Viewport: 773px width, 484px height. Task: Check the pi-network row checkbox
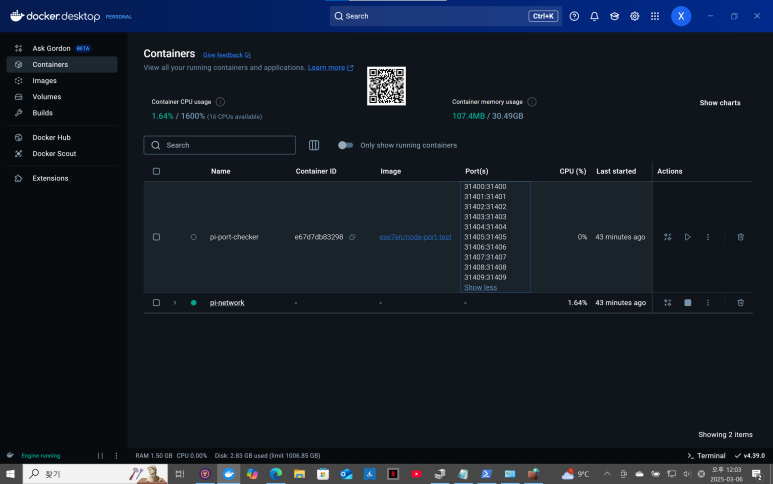click(x=156, y=303)
